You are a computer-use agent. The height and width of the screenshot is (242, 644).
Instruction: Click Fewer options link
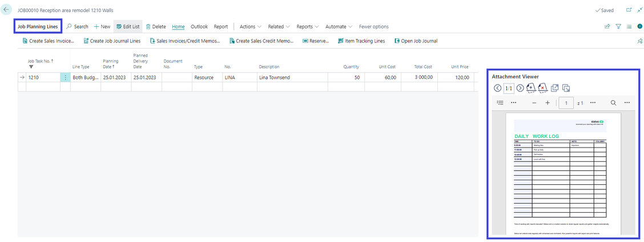[x=373, y=26]
